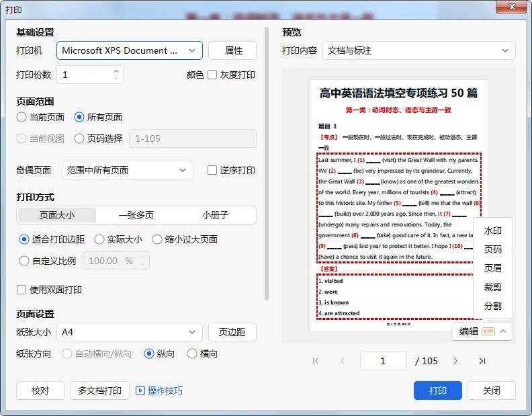Switch to 一张多页 print mode tab
The height and width of the screenshot is (416, 532).
(136, 215)
